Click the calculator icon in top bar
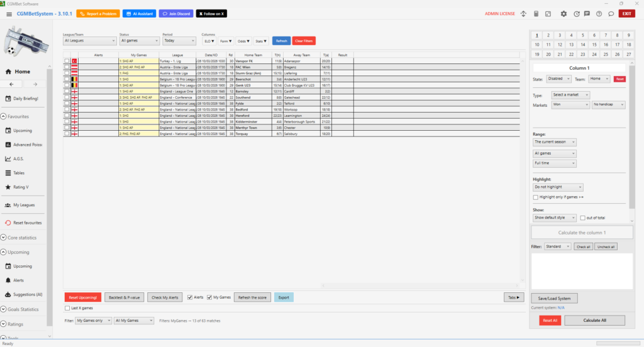Image resolution: width=644 pixels, height=347 pixels. tap(536, 14)
